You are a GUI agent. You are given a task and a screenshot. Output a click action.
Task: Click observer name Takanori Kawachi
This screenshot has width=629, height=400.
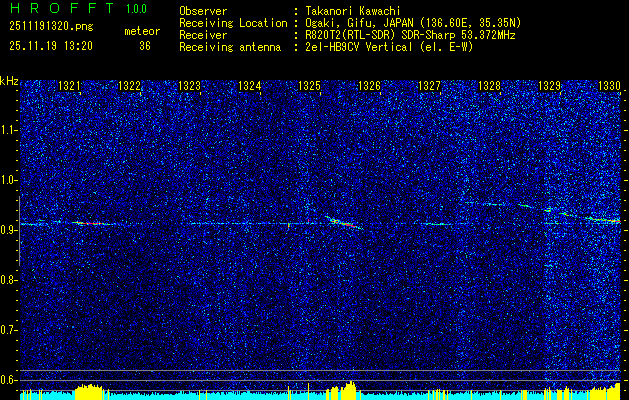click(353, 11)
